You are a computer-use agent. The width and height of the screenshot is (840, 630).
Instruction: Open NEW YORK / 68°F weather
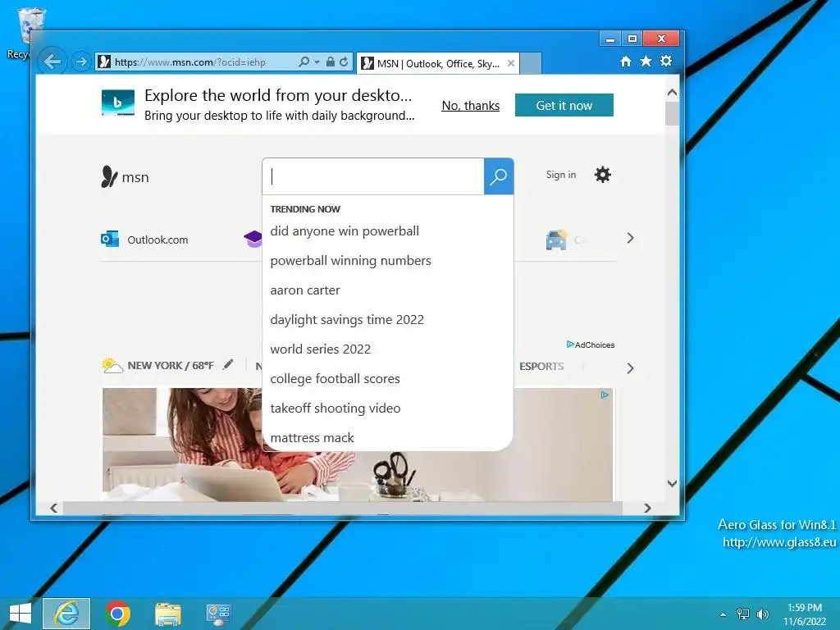click(x=171, y=366)
